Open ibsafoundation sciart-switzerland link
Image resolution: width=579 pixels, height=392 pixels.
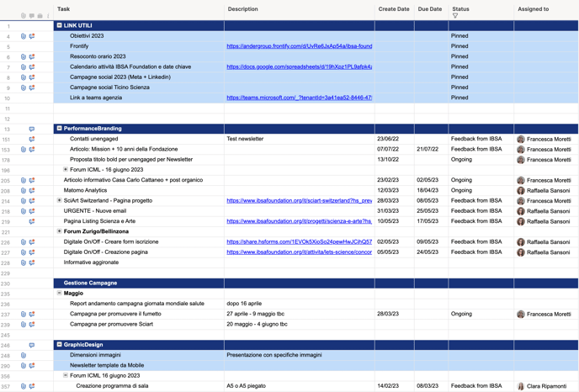(x=299, y=201)
